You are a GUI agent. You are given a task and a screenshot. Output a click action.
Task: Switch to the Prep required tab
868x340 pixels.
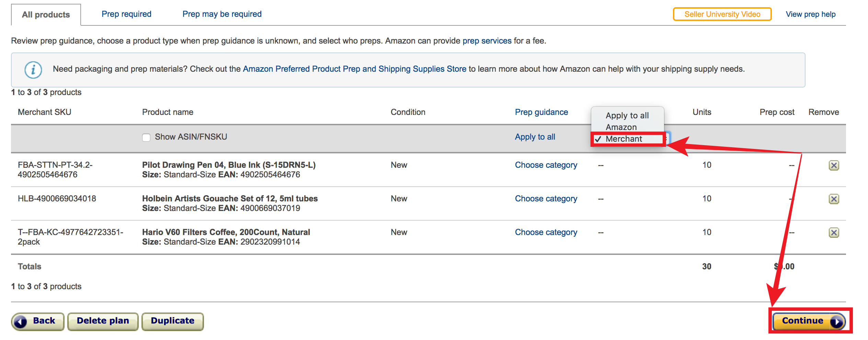tap(126, 14)
